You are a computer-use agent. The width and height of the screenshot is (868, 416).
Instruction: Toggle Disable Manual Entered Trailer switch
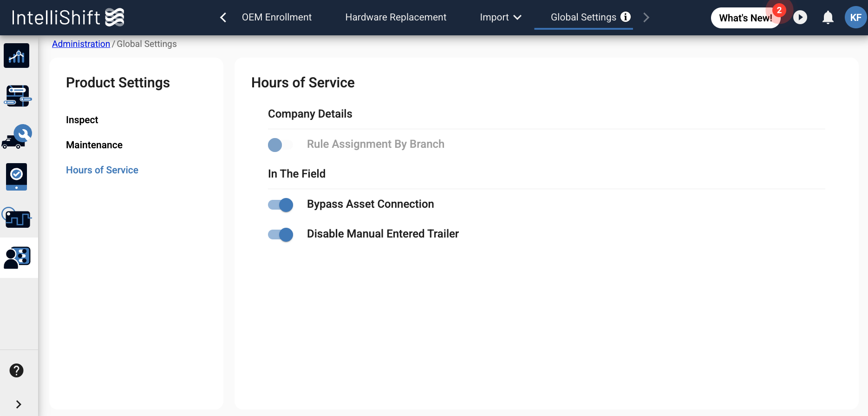click(281, 234)
